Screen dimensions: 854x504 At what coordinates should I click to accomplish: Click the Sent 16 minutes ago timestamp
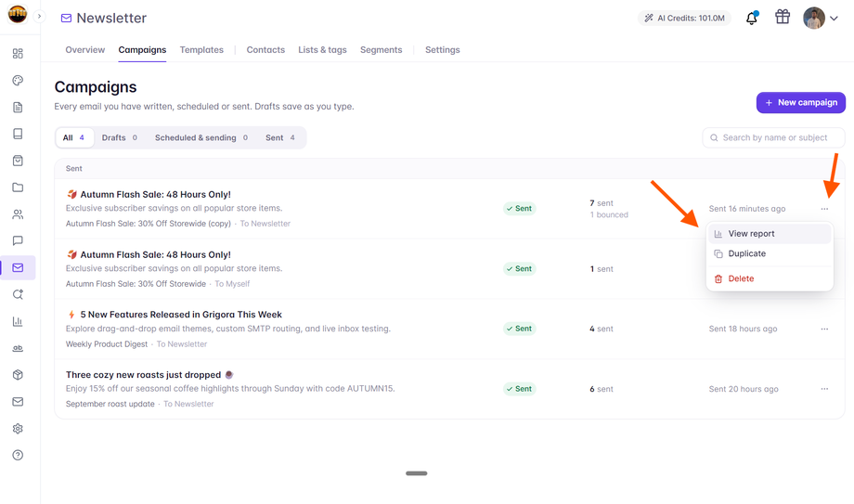tap(747, 209)
